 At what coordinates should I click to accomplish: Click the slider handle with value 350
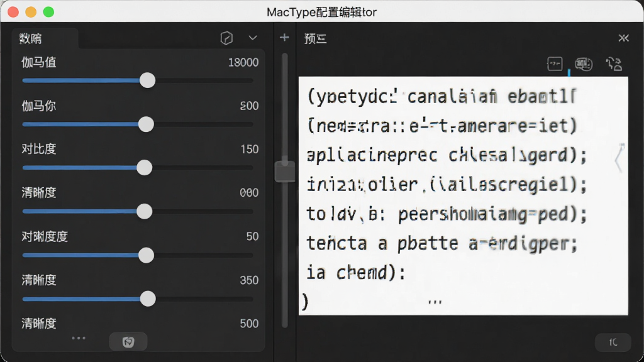point(147,299)
